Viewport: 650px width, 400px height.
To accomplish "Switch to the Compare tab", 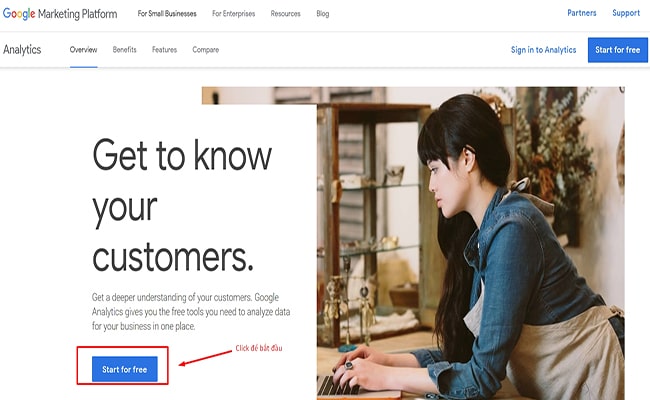I will pos(205,49).
